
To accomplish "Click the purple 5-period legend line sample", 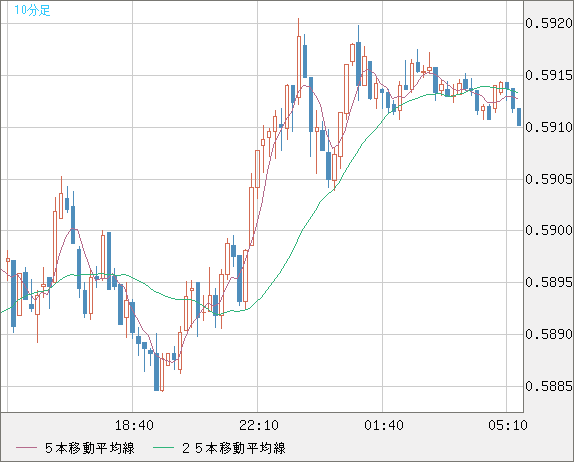I will tap(26, 448).
